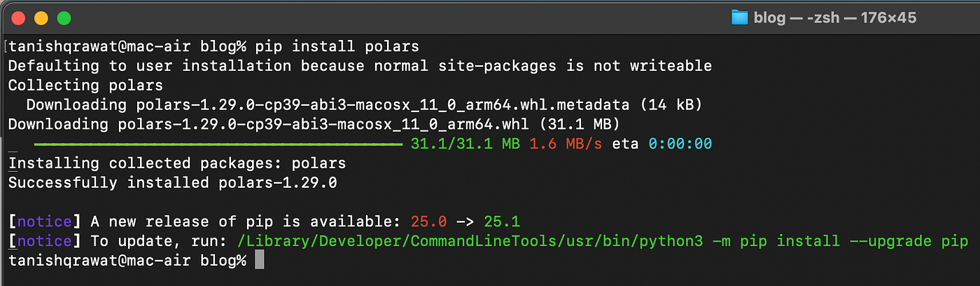This screenshot has height=286, width=980.
Task: Click the window title "blog — -zsh — 176×45"
Action: pyautogui.click(x=834, y=18)
